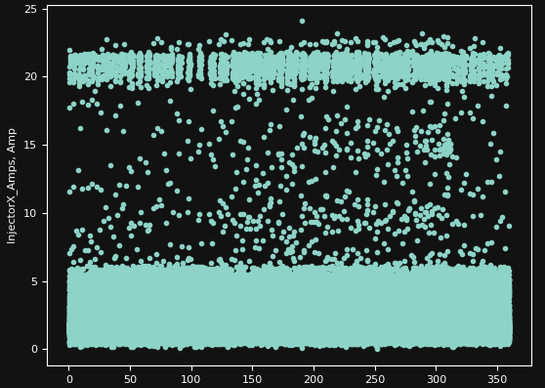
Task: Click the x-axis tick label 350
Action: [497, 379]
